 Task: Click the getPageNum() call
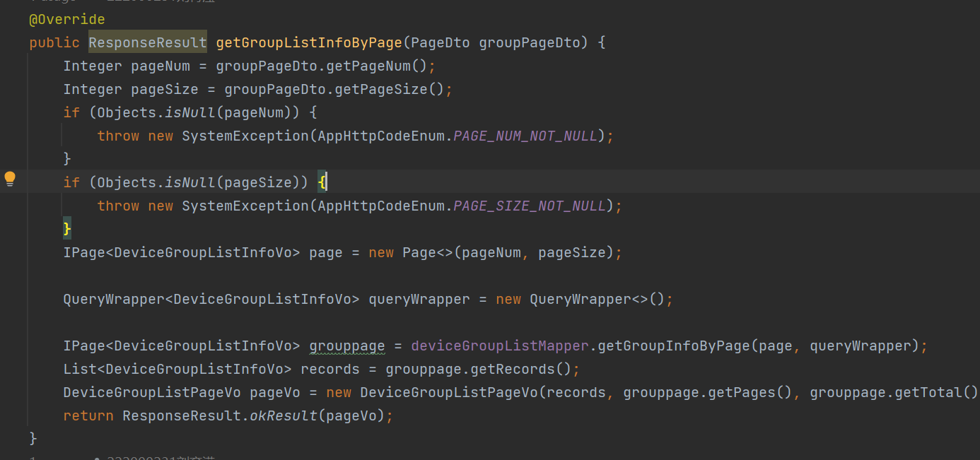coord(377,66)
